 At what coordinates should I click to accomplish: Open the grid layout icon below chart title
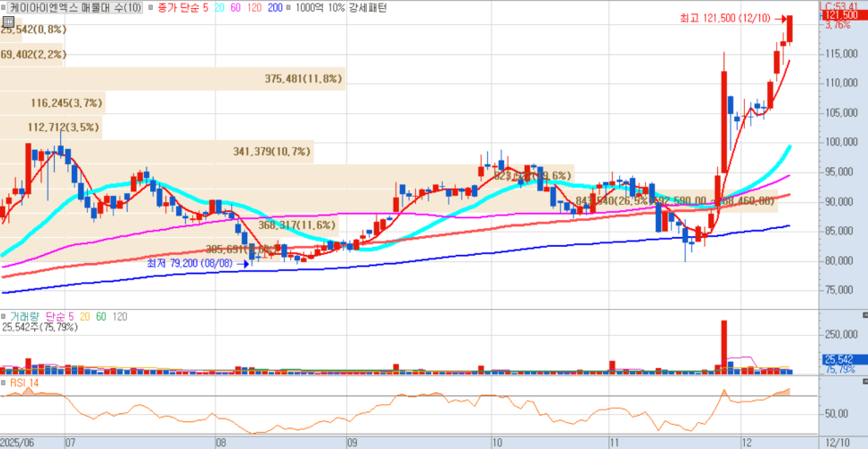[8, 22]
